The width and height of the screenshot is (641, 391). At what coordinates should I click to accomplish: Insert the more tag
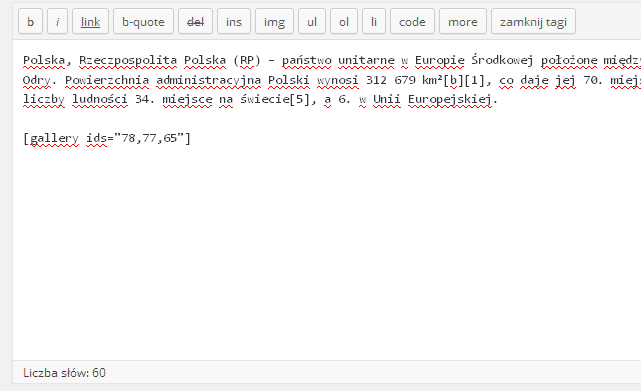pos(463,21)
